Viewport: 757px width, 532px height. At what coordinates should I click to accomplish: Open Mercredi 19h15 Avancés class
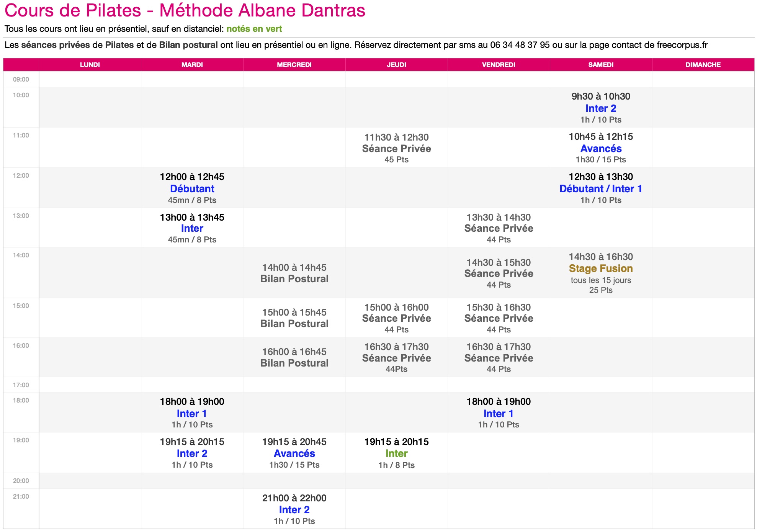[294, 453]
